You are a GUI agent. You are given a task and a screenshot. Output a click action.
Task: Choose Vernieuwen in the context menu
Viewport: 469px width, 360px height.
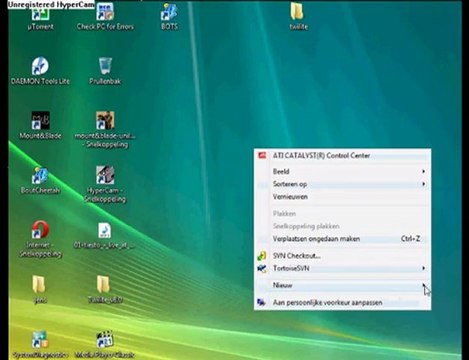[342, 197]
